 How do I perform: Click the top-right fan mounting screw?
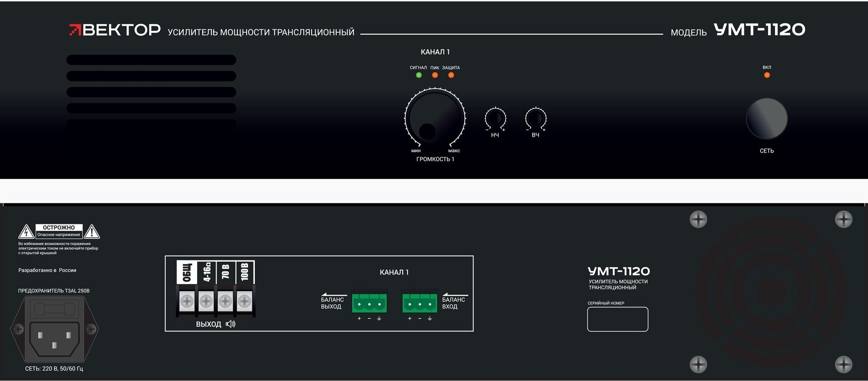(x=843, y=219)
